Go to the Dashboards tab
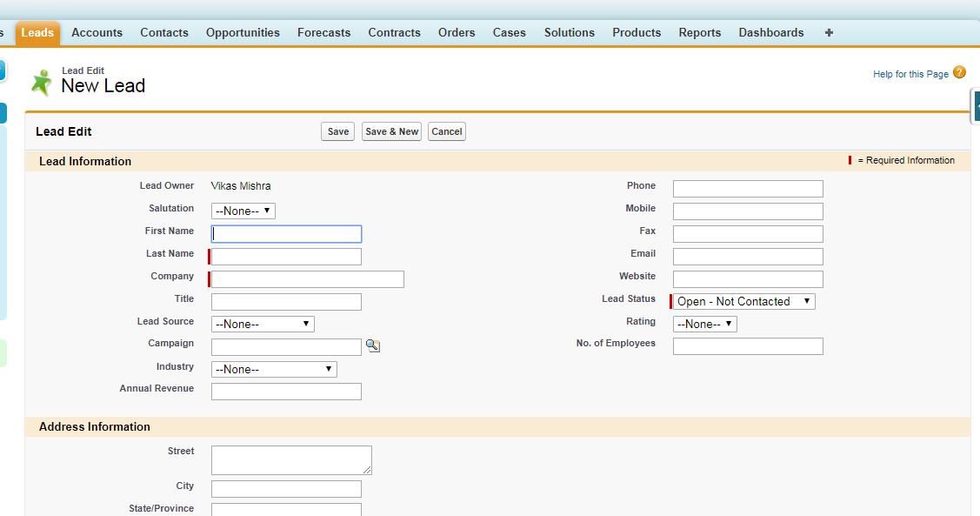 [x=770, y=33]
